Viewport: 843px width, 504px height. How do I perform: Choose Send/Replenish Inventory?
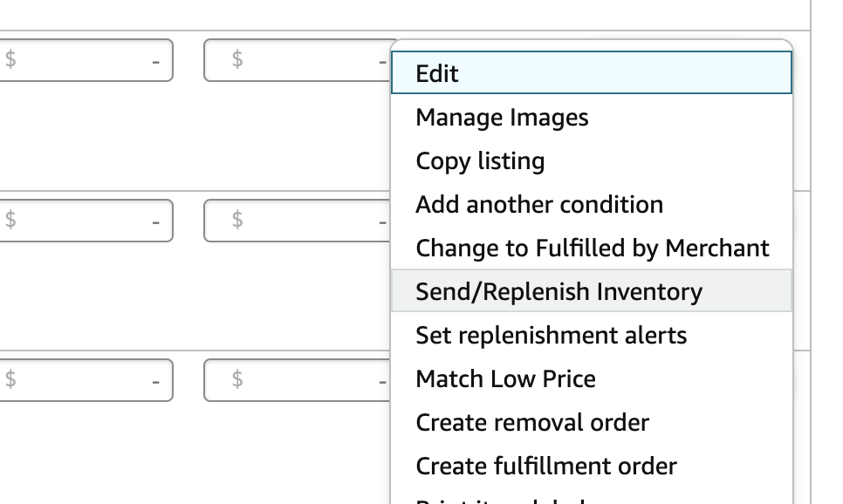pos(559,291)
